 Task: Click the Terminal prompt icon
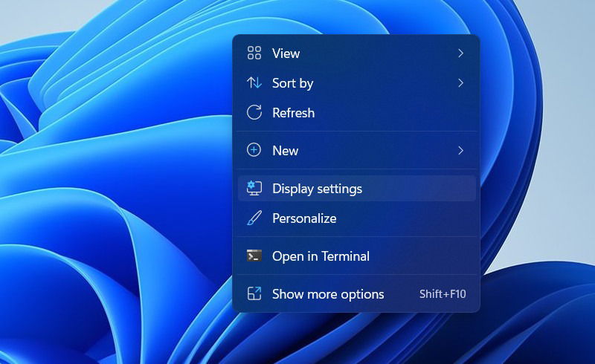click(254, 256)
